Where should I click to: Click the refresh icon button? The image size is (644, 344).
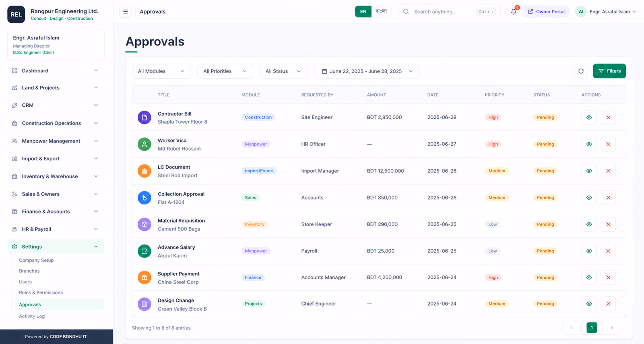click(581, 71)
